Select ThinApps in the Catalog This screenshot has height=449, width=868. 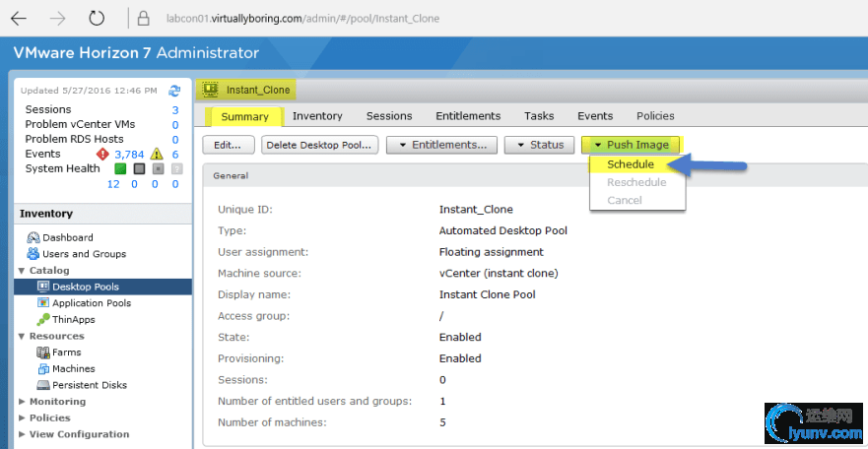(74, 320)
